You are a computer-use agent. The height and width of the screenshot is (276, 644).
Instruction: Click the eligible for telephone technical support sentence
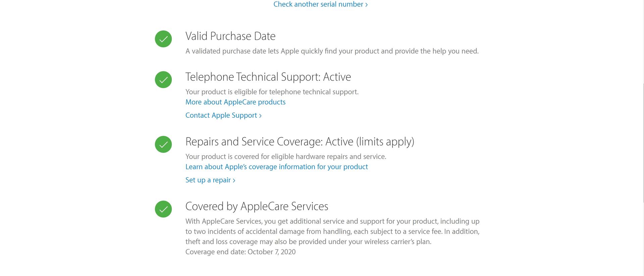pyautogui.click(x=272, y=92)
